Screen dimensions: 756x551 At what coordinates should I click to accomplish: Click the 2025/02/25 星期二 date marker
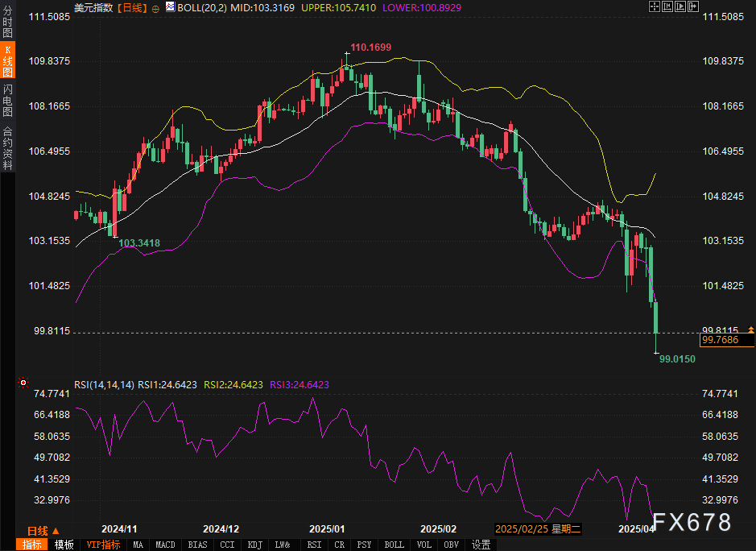(x=536, y=529)
